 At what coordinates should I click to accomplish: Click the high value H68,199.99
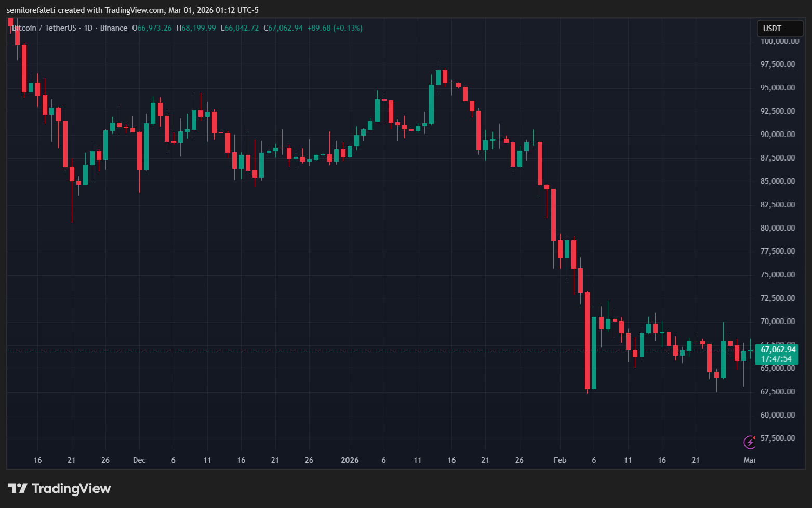[x=196, y=28]
